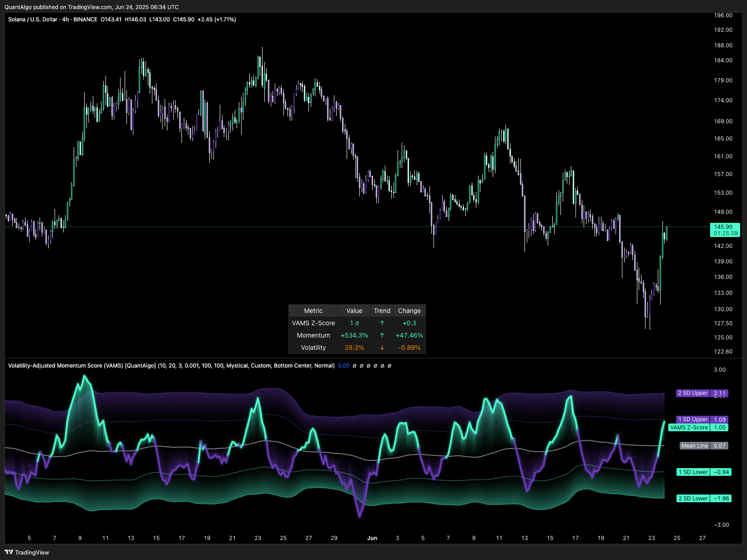747x560 pixels.
Task: Click the VAMS Z-Score 1.00 axis label
Action: (698, 428)
